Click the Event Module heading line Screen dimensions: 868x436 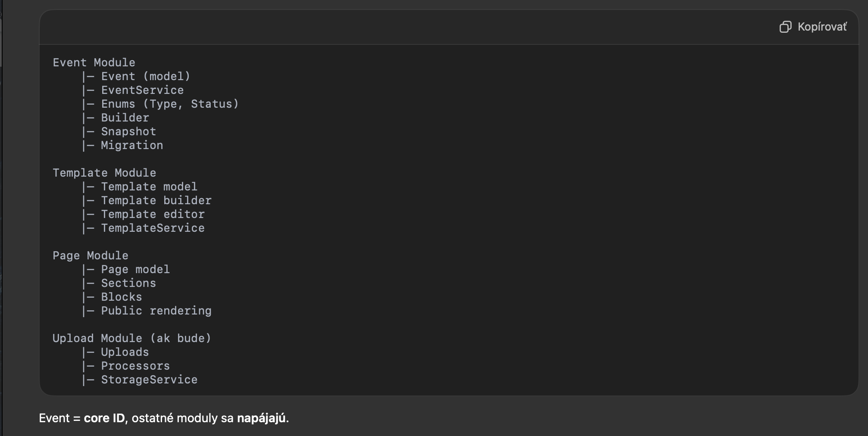click(94, 63)
